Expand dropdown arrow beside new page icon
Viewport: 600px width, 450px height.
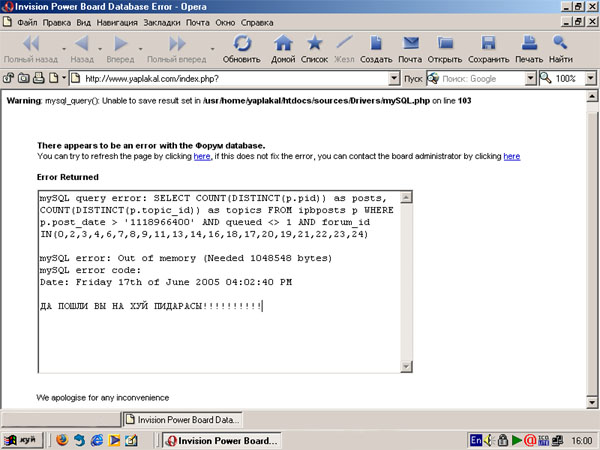click(64, 78)
